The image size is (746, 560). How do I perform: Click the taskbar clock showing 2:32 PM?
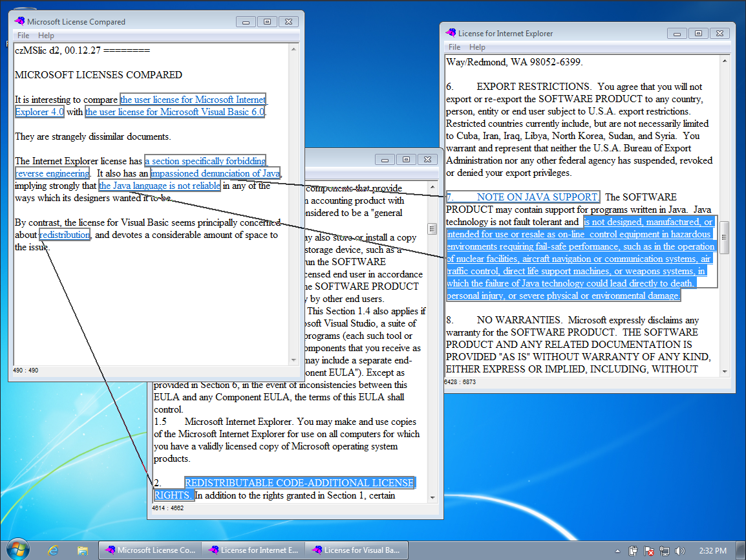tap(712, 551)
